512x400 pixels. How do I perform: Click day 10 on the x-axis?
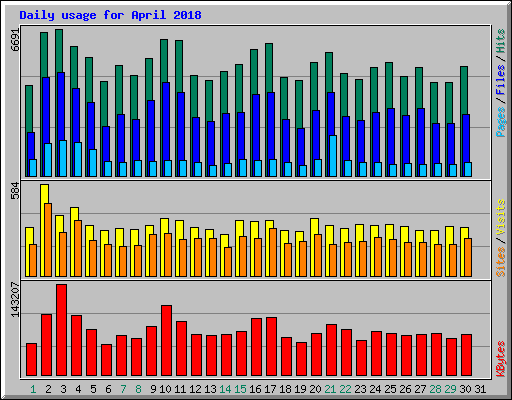point(165,389)
